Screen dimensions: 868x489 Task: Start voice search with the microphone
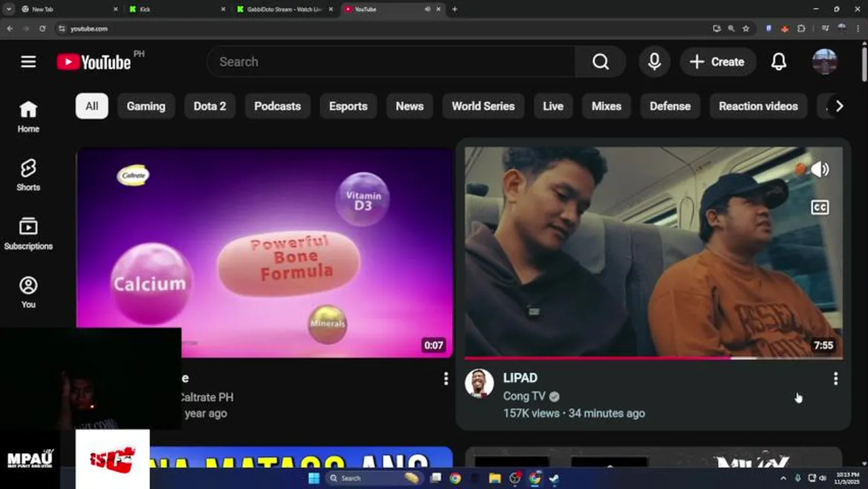click(x=654, y=62)
